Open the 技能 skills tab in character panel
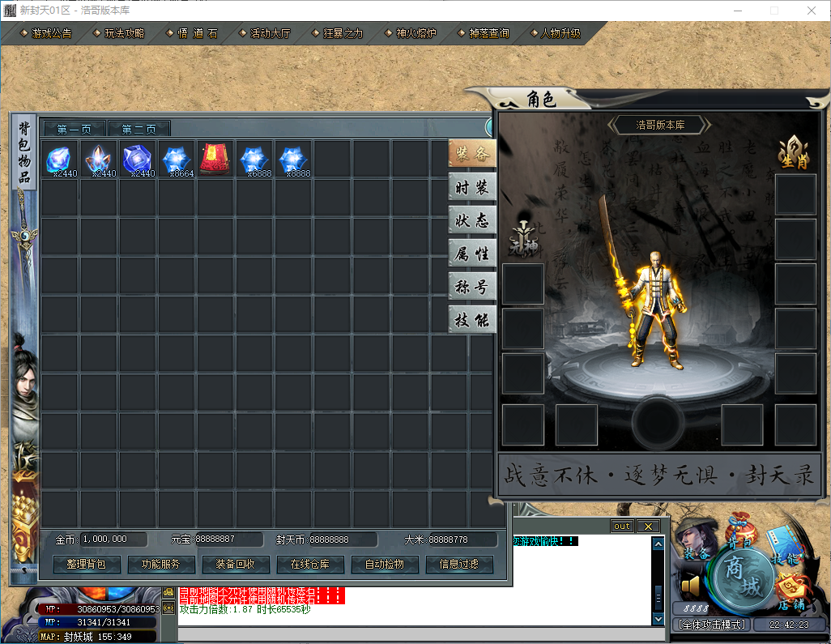Screen dimensions: 831x644 (x=471, y=320)
